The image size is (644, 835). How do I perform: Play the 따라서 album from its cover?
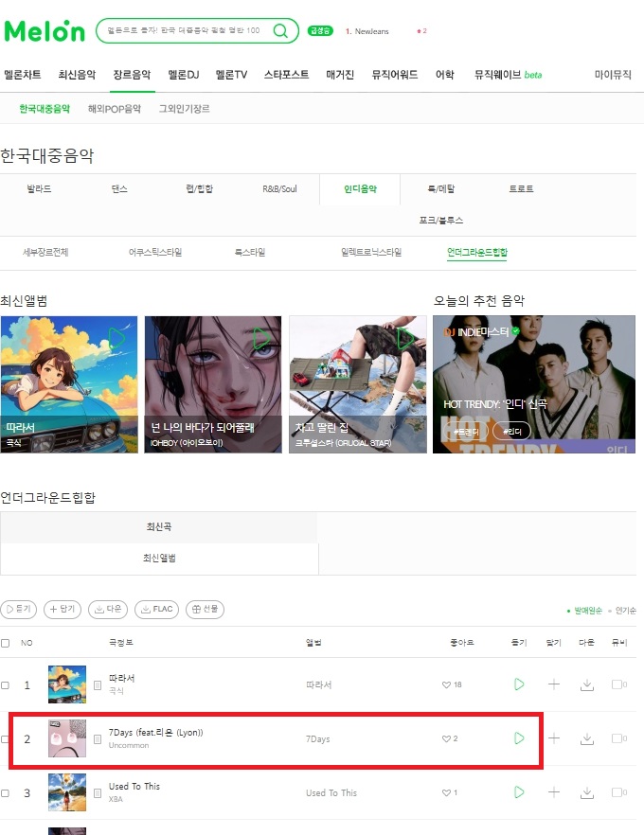(116, 338)
